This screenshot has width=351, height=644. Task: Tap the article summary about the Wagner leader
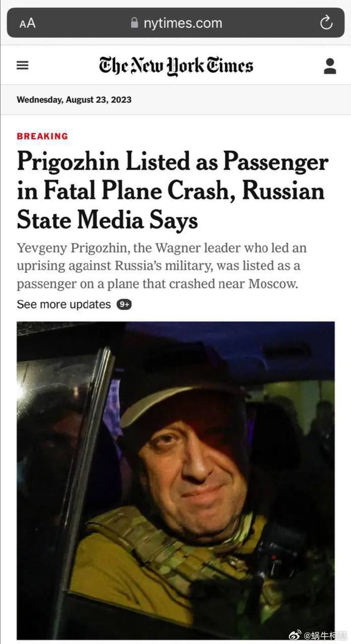point(161,266)
